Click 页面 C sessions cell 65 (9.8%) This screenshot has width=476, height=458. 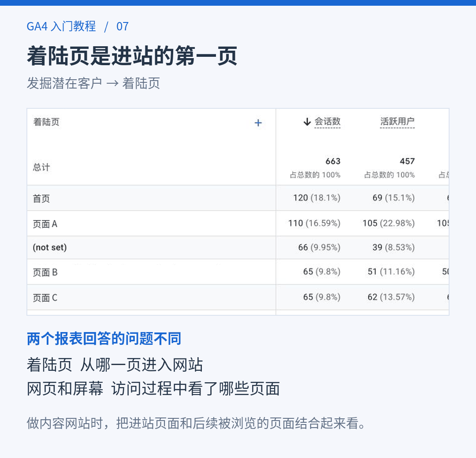[322, 297]
